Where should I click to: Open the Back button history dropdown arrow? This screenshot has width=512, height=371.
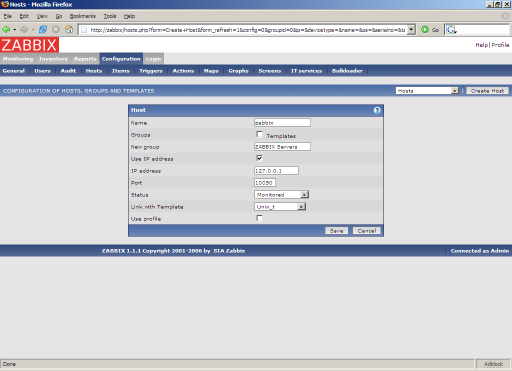coord(15,30)
